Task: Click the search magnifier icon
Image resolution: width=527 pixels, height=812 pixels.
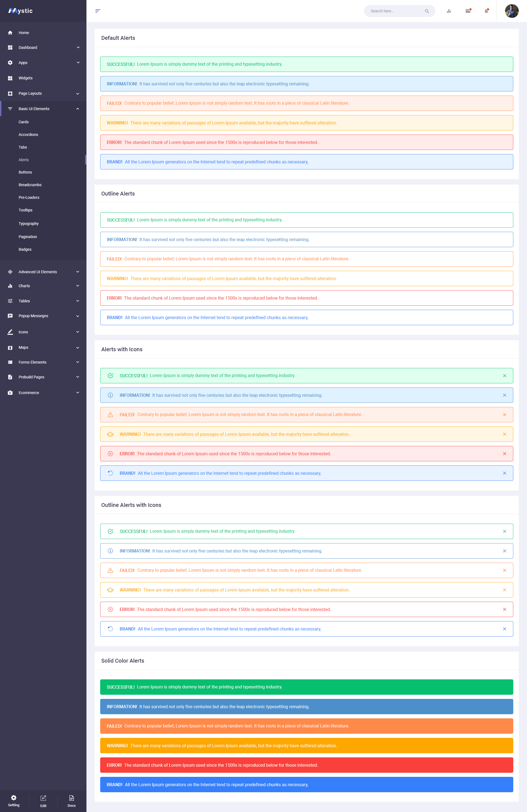Action: point(426,11)
